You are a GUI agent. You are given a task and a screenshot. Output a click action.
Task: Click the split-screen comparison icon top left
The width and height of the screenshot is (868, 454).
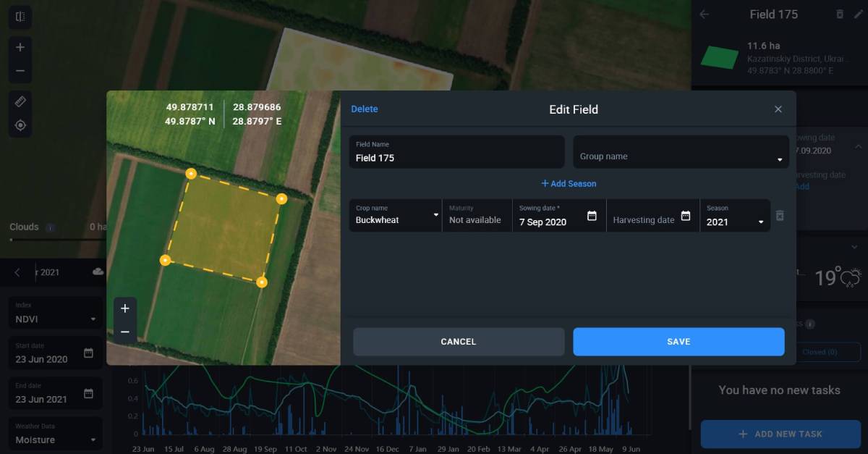(x=20, y=16)
